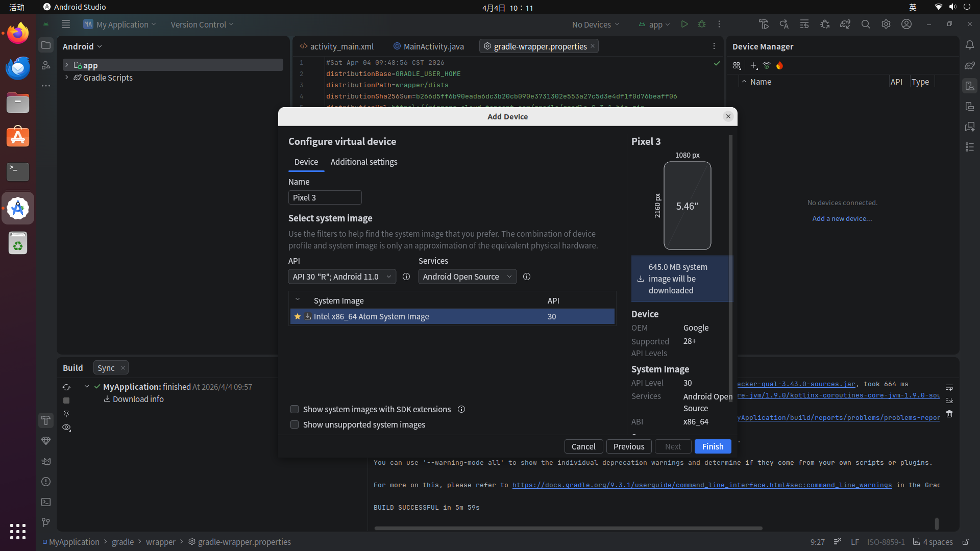Screen dimensions: 980x551
Task: Click the Debug app bug icon
Action: pyautogui.click(x=702, y=24)
